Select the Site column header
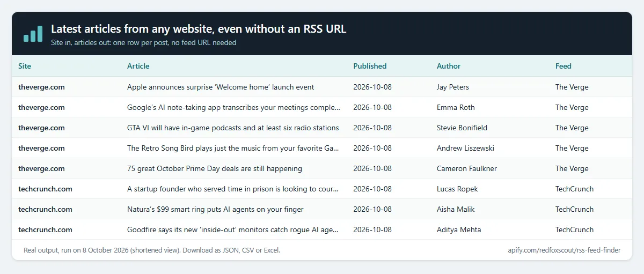644x274 pixels. tap(25, 66)
